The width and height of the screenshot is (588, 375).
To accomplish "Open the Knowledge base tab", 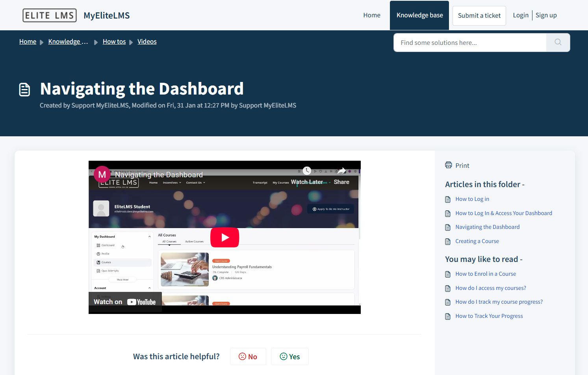I will pyautogui.click(x=419, y=15).
